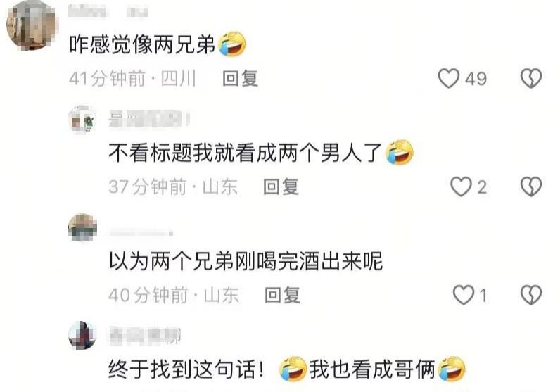Click 回复 on the 四川 comment
This screenshot has height=392, width=560.
240,78
